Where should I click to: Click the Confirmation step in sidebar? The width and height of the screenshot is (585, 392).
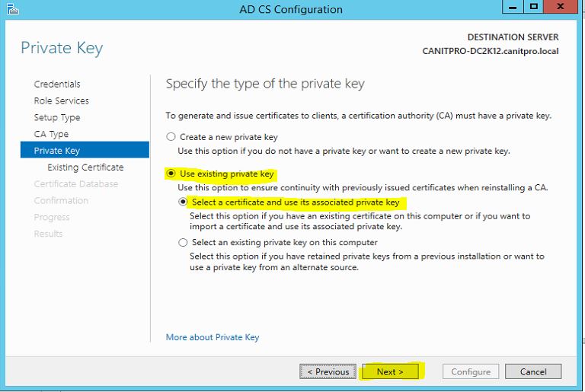click(x=61, y=201)
